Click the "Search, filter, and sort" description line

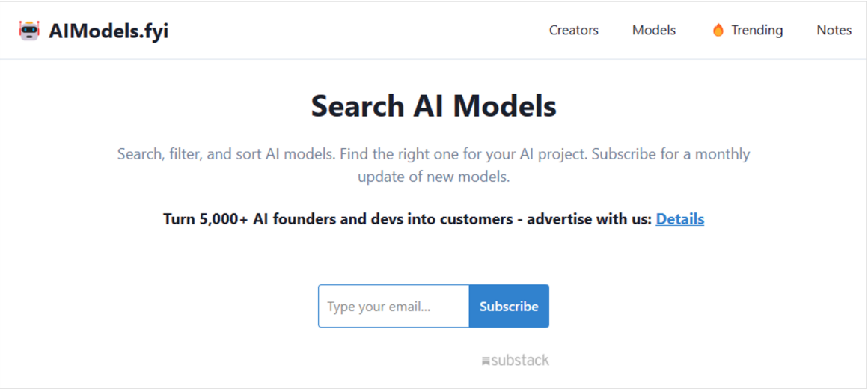click(x=433, y=154)
